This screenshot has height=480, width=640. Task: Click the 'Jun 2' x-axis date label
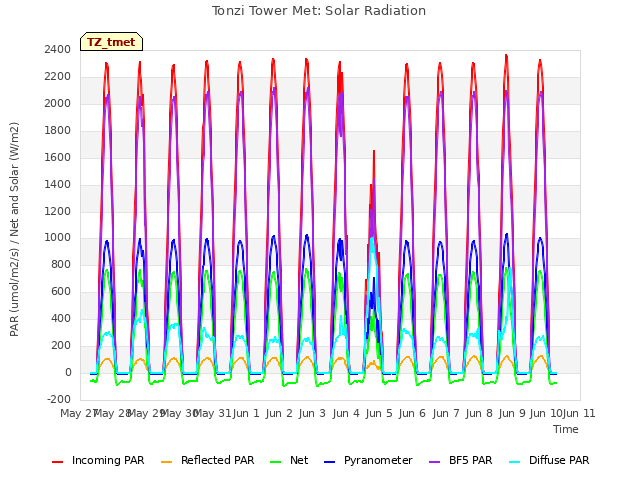[279, 413]
